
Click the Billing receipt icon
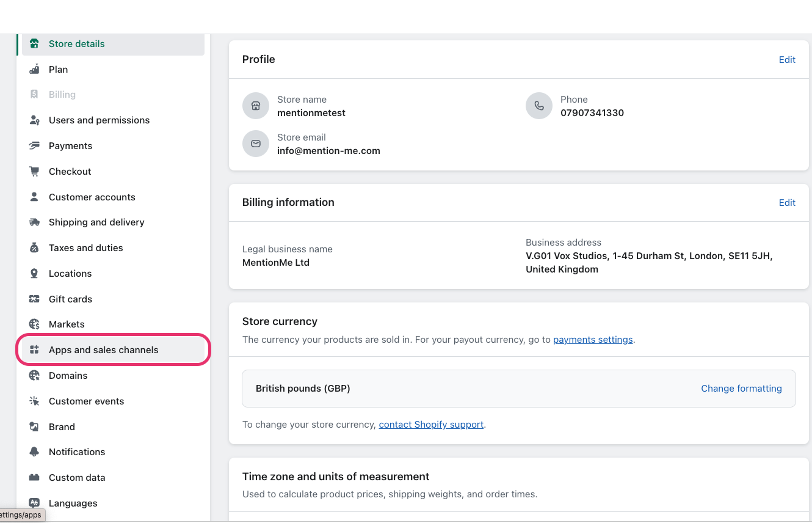coord(34,95)
